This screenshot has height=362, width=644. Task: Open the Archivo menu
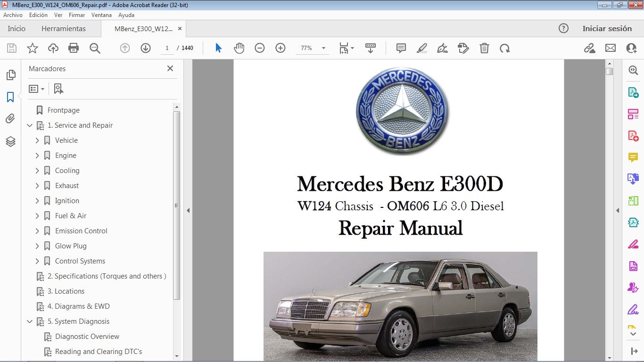[x=13, y=15]
